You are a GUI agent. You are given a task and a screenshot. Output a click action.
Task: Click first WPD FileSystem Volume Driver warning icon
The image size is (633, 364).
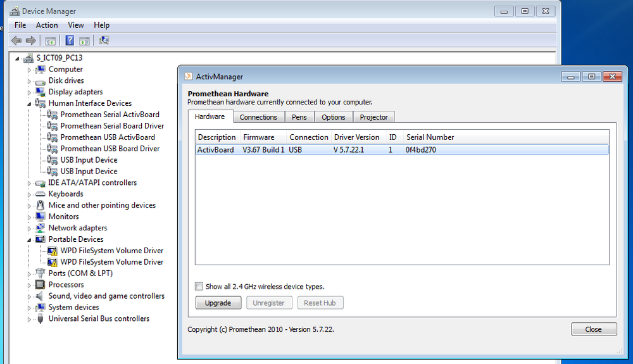point(52,251)
